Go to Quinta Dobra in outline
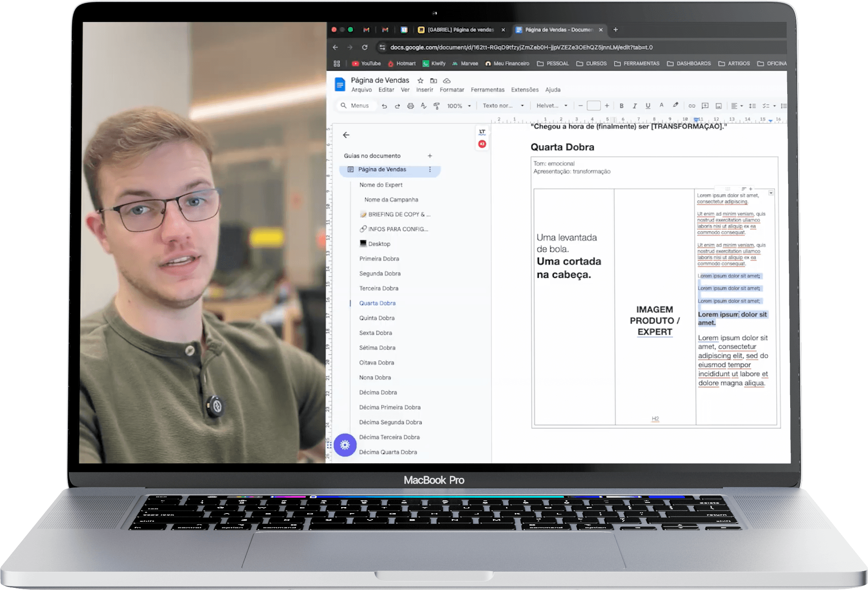868x590 pixels. coord(377,318)
